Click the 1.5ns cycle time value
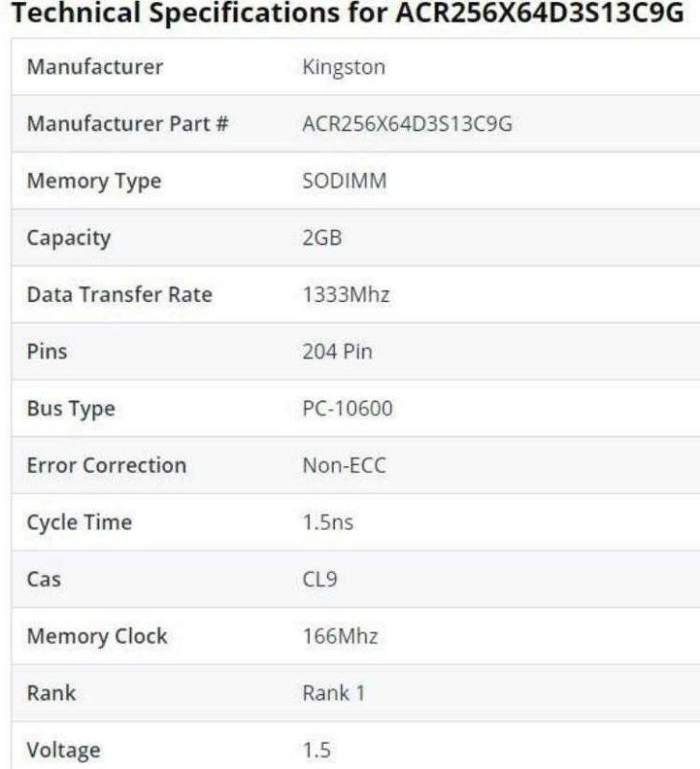 pos(327,524)
